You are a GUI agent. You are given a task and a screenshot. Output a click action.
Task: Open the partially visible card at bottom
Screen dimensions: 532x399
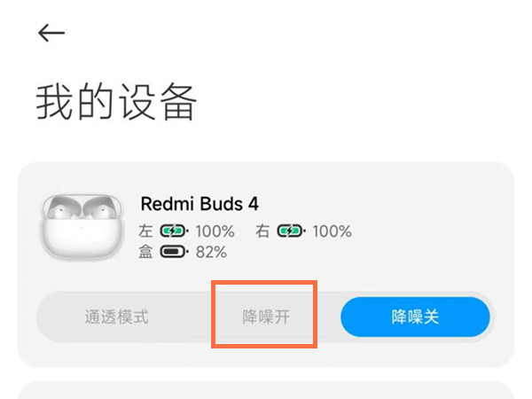pyautogui.click(x=266, y=390)
